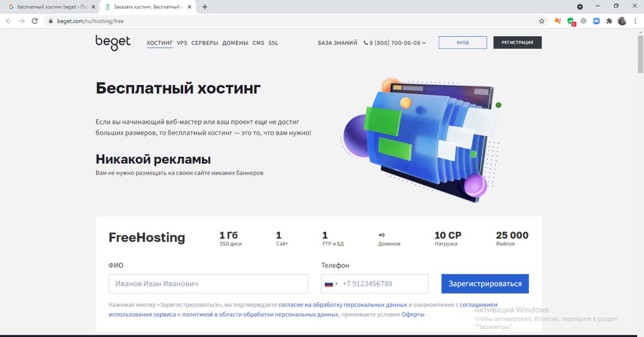
Task: Go back to the previous page
Action: (9, 21)
